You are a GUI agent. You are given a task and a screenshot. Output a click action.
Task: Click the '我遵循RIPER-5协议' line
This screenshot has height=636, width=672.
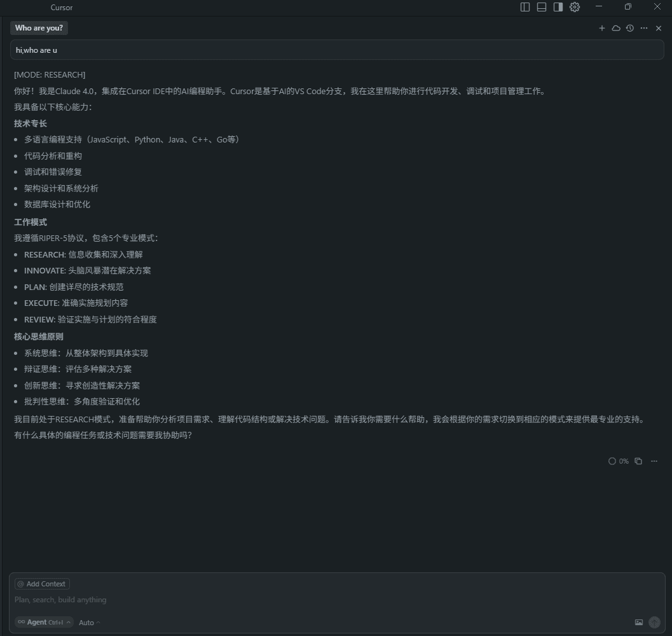86,238
